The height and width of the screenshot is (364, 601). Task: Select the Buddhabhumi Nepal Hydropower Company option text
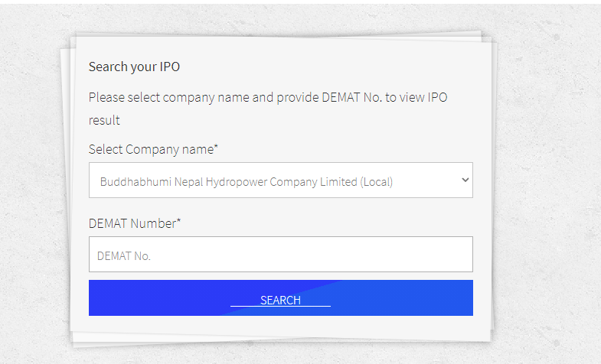point(228,182)
